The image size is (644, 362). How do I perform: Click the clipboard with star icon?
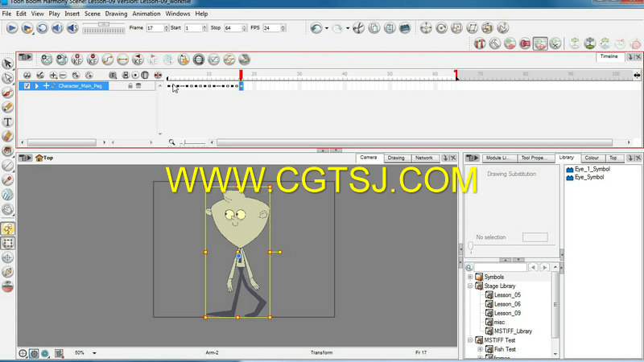184,60
